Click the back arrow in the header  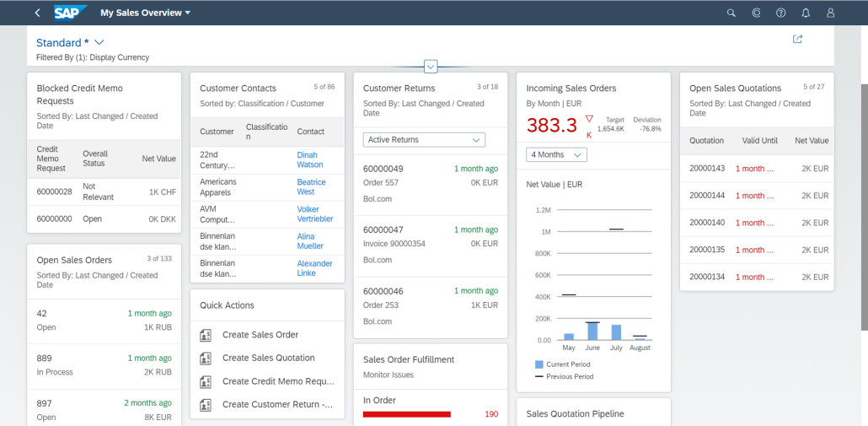click(37, 13)
